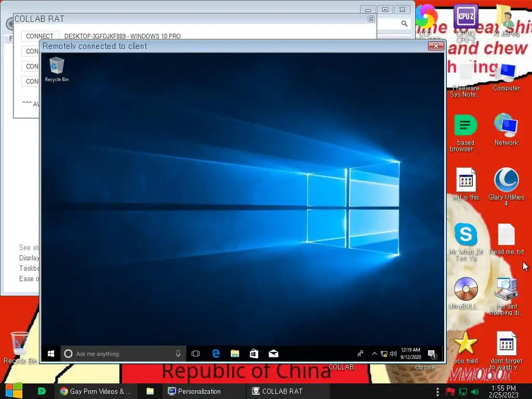Open File Explorer on remote taskbar
This screenshot has width=532, height=399.
coord(235,354)
